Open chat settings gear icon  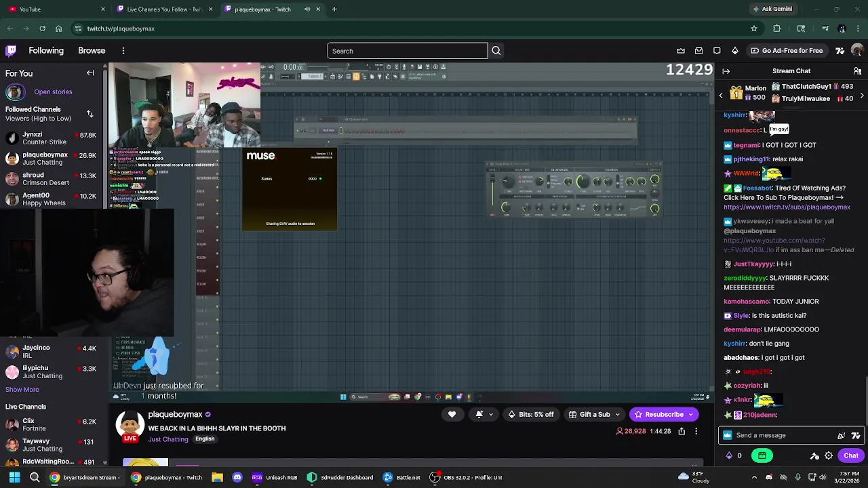(829, 455)
